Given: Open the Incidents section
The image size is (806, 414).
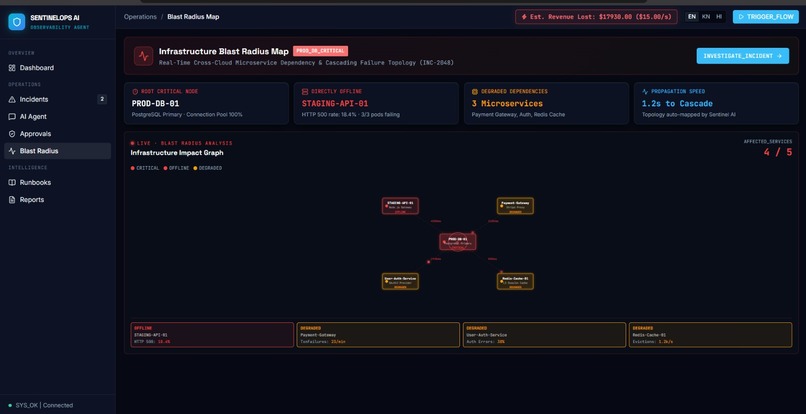Looking at the screenshot, I should (58, 99).
